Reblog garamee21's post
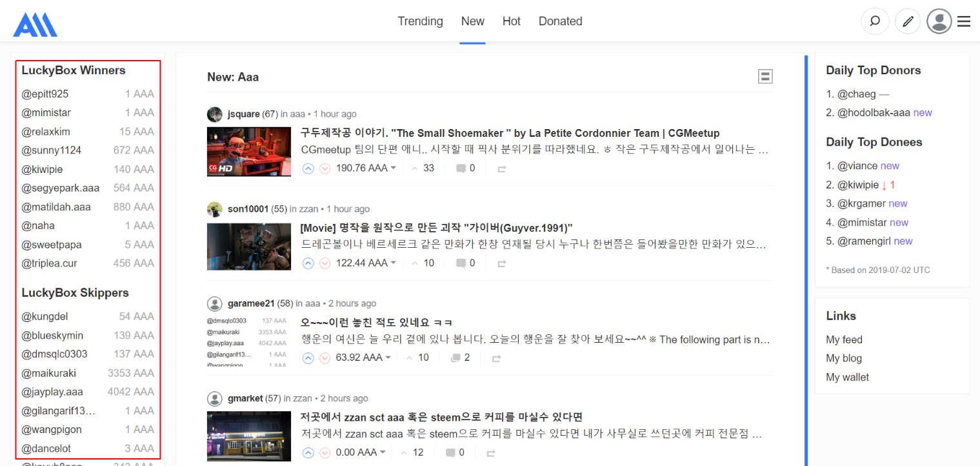 (497, 358)
